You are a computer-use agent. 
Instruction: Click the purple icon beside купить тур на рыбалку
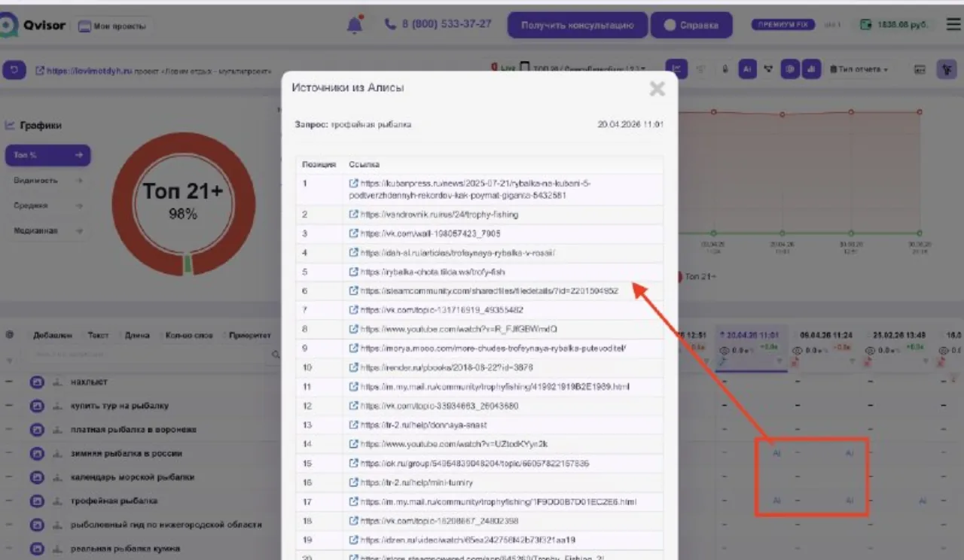tap(37, 406)
